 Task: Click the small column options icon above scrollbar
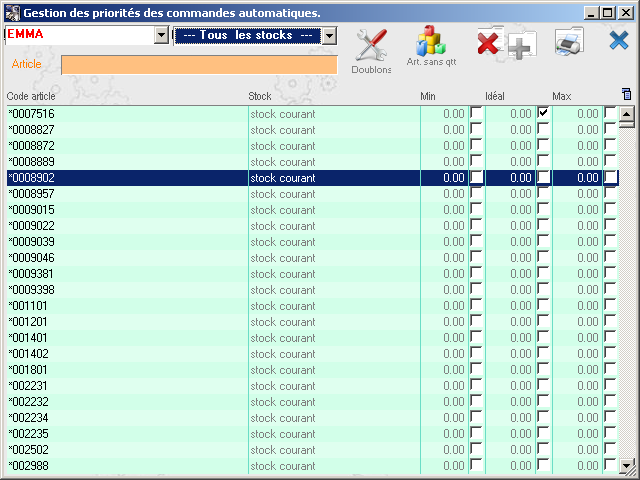[x=626, y=95]
